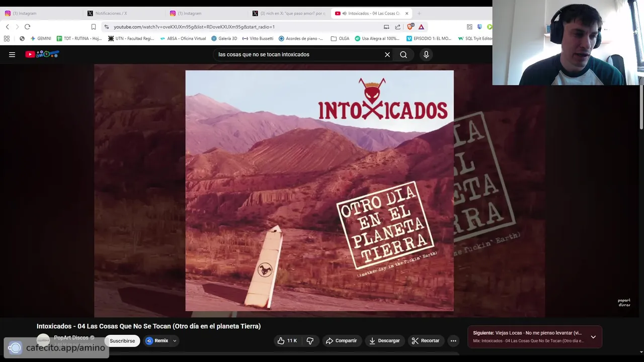Open Usa Alegra al 100% bookmark
644x362 pixels.
coord(377,38)
